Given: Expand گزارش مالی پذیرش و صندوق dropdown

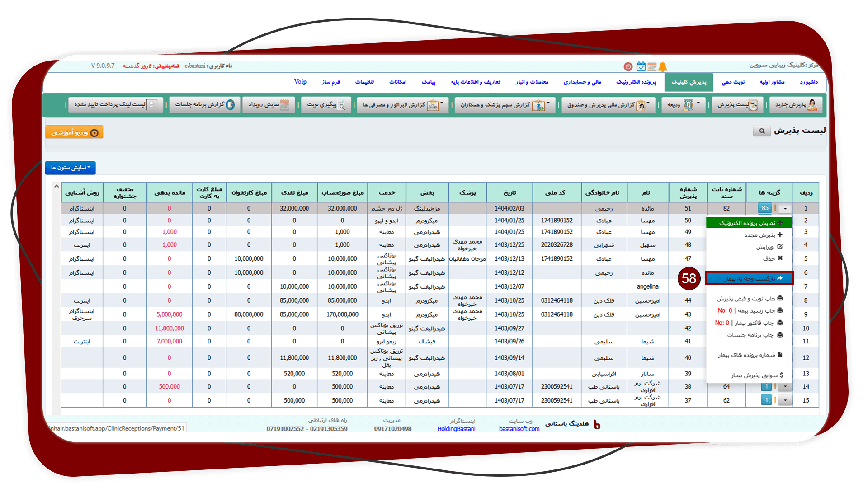Looking at the screenshot, I should click(608, 105).
